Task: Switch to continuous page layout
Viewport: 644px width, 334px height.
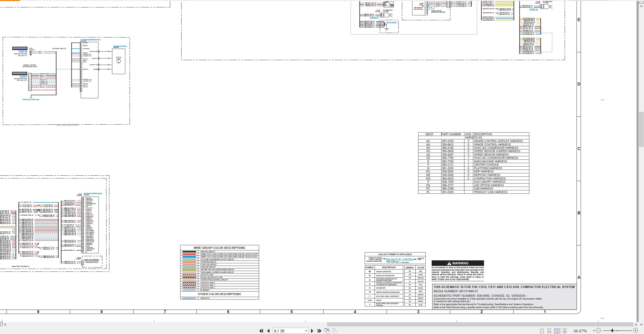Action: [549, 331]
